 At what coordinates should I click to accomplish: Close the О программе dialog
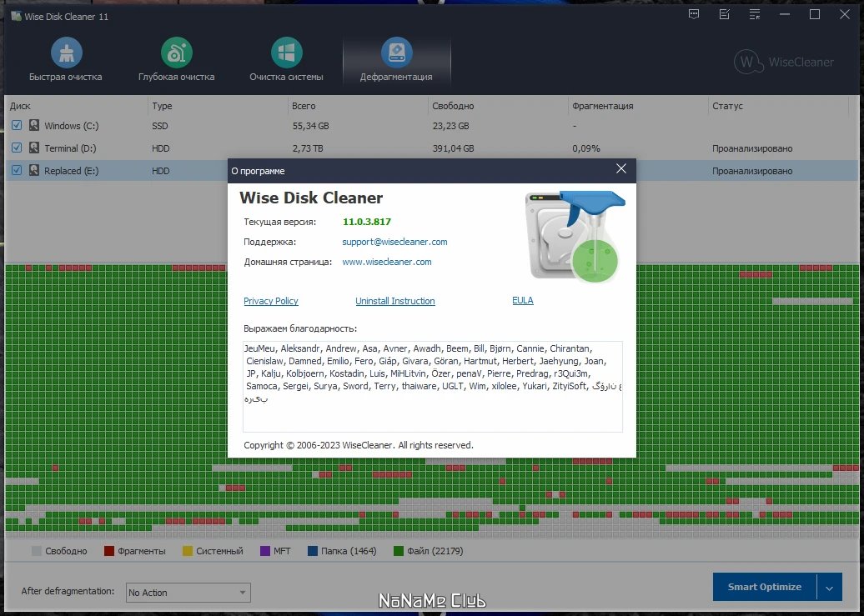pos(621,168)
